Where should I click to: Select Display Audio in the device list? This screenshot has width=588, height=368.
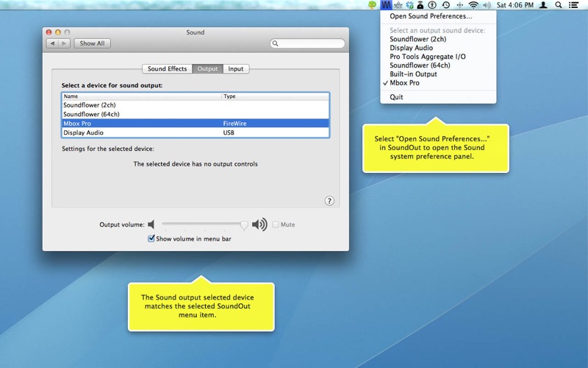coord(196,132)
